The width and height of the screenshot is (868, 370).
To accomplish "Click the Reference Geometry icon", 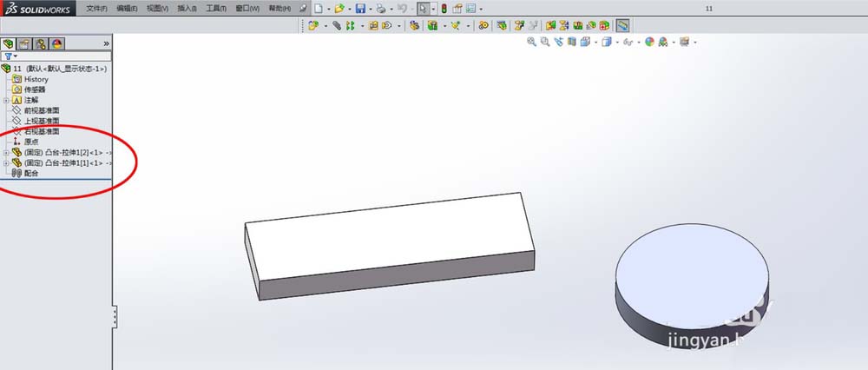I will (455, 25).
